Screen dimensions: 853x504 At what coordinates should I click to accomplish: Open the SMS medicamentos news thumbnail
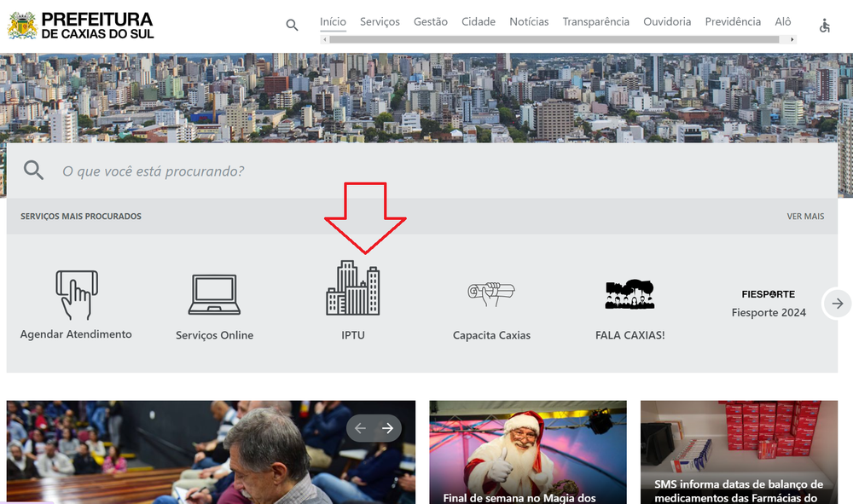pos(739,452)
